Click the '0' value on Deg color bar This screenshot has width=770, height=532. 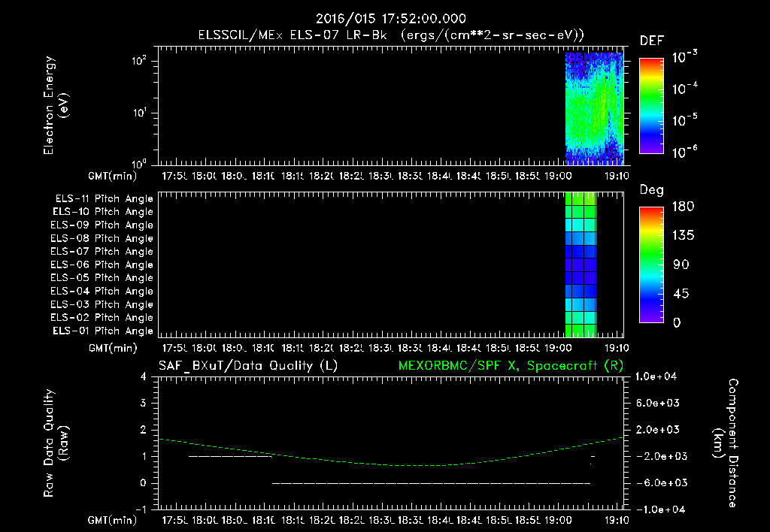(677, 323)
